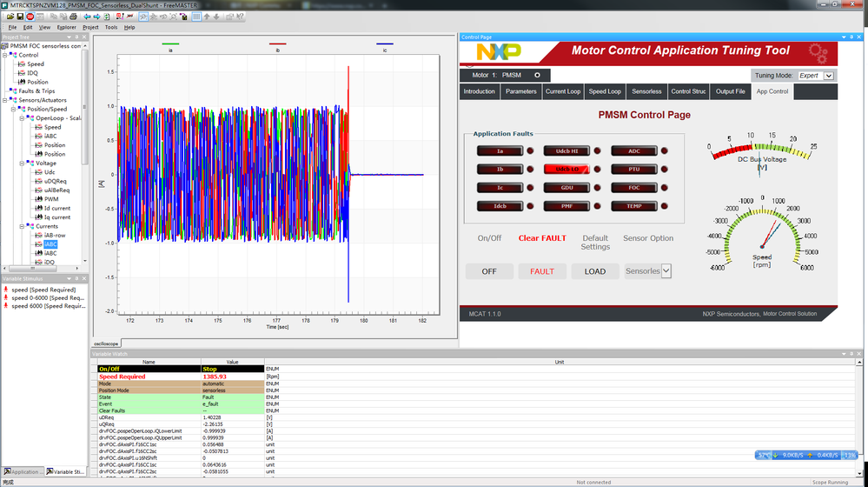Click the red ib legend swatch

277,43
